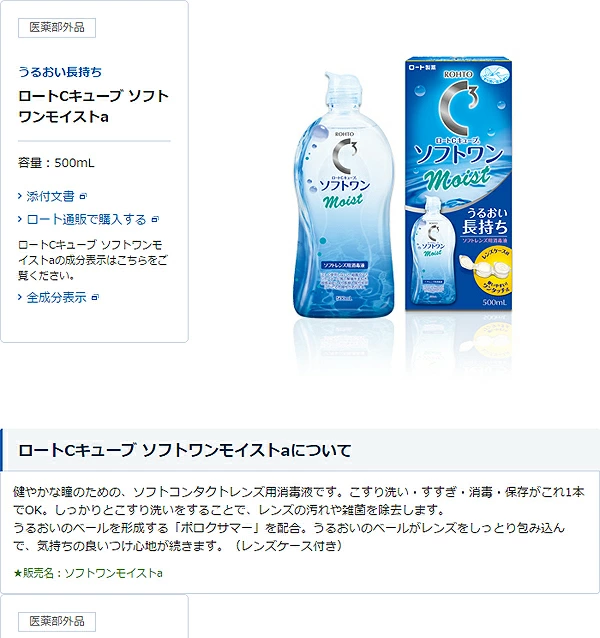Click the bottom 医薬部外品 label badge

(57, 621)
